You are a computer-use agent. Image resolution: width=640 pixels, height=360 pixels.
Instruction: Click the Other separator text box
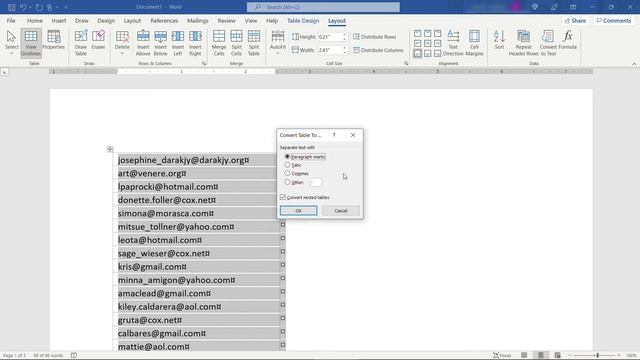316,182
